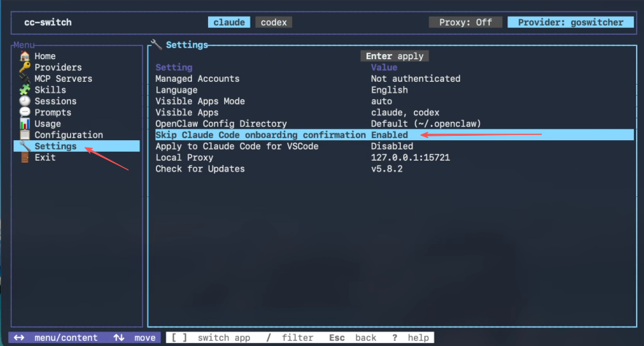The image size is (644, 346).
Task: Click the Provider: goswitcher badge
Action: [570, 22]
